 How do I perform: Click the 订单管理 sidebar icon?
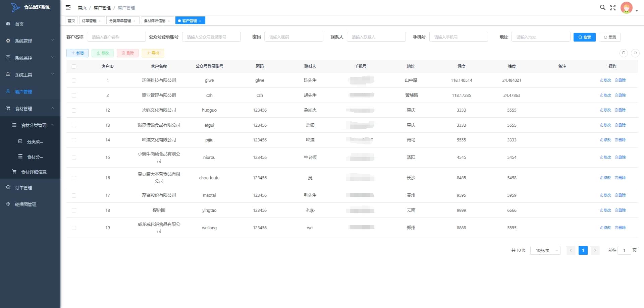point(8,187)
